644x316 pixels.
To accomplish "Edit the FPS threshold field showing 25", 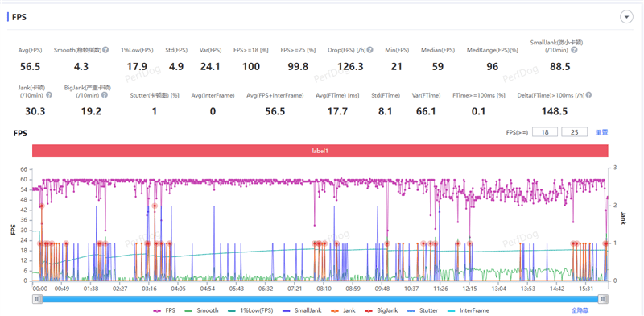I will (x=574, y=132).
